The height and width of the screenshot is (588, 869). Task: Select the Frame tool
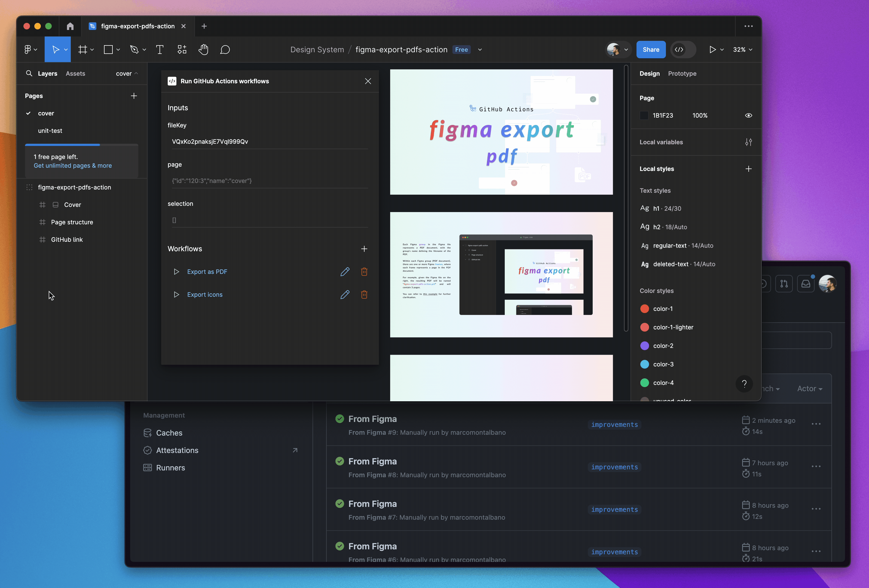[x=83, y=49]
